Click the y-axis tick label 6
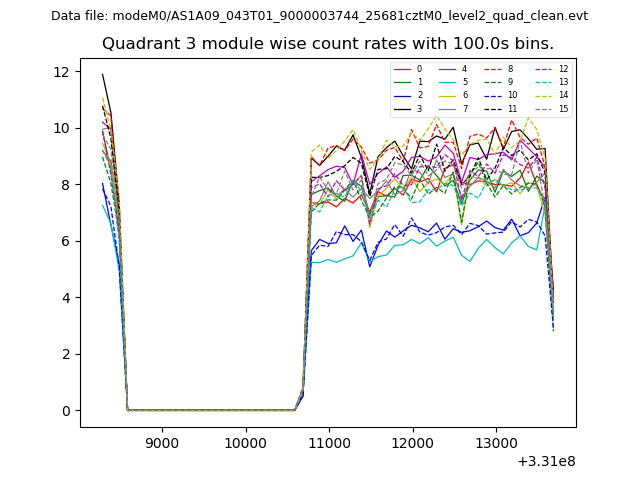Image resolution: width=640 pixels, height=480 pixels. point(65,241)
